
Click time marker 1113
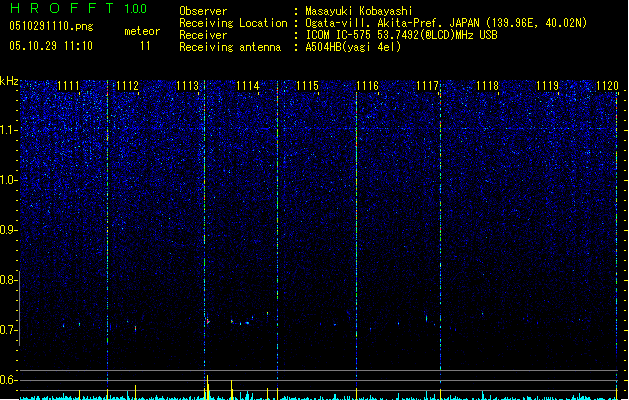187,85
